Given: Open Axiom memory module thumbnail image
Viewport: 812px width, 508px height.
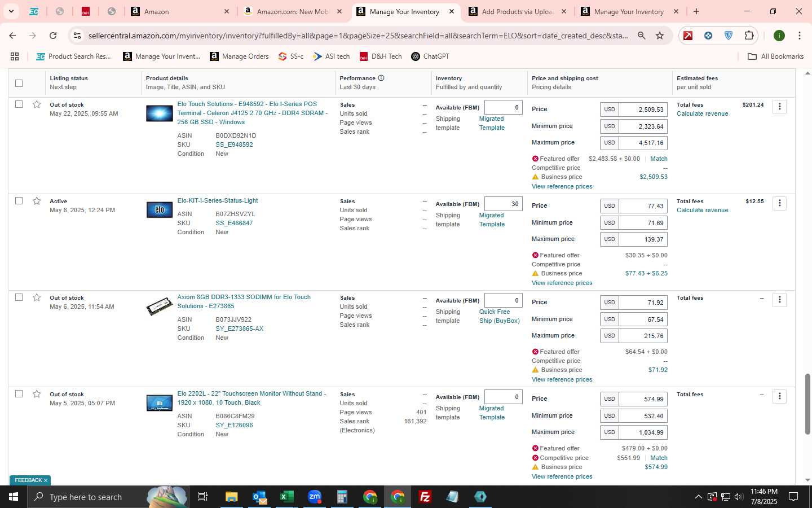Looking at the screenshot, I should (160, 306).
